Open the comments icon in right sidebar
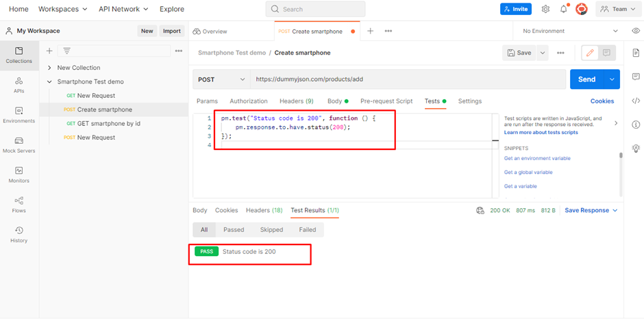Image resolution: width=644 pixels, height=319 pixels. (636, 77)
